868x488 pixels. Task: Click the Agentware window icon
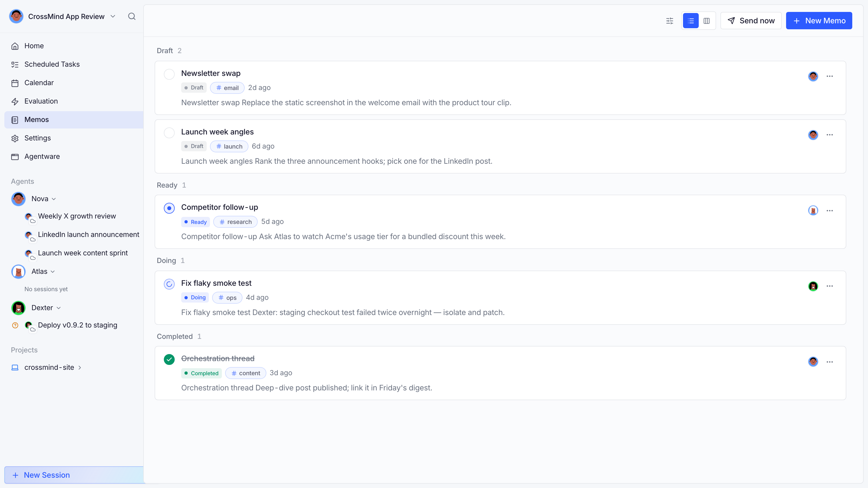15,157
